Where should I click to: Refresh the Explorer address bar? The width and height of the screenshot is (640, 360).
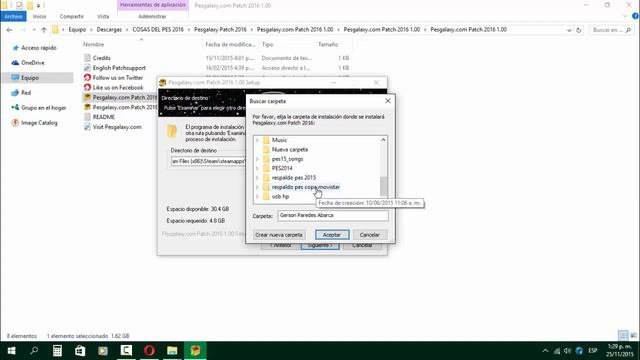coord(578,30)
